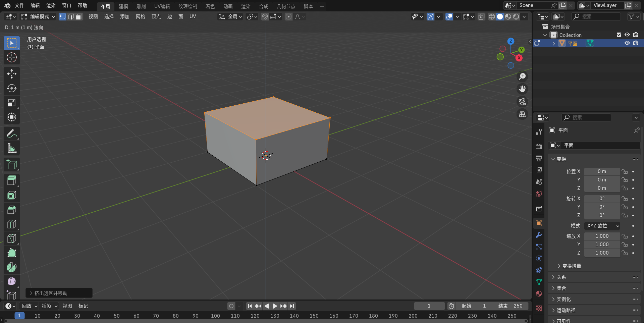Image resolution: width=644 pixels, height=323 pixels.
Task: Open the Render properties tab
Action: click(x=539, y=147)
